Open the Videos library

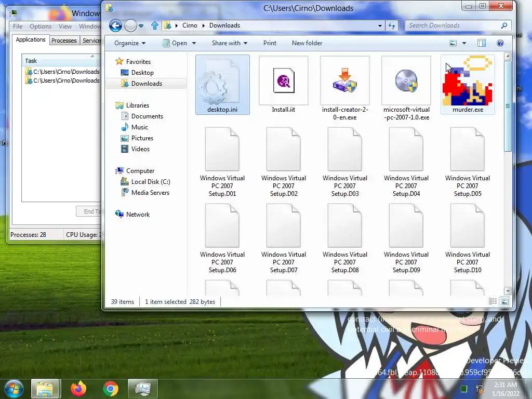point(135,149)
